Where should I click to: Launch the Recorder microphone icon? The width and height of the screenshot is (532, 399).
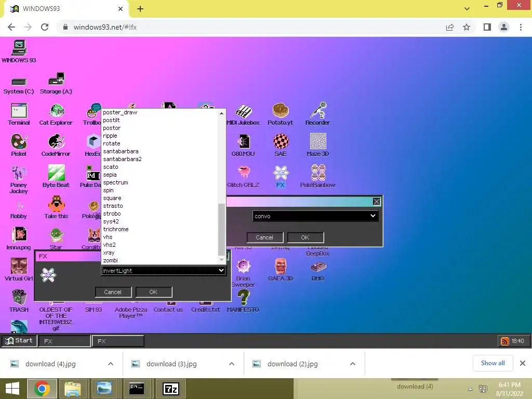pyautogui.click(x=318, y=110)
